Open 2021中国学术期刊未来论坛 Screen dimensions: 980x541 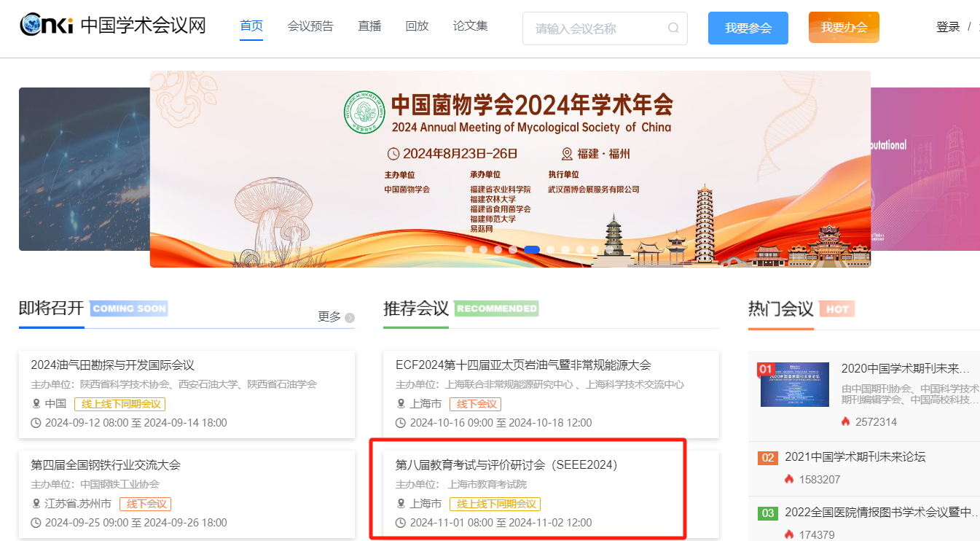[x=855, y=457]
